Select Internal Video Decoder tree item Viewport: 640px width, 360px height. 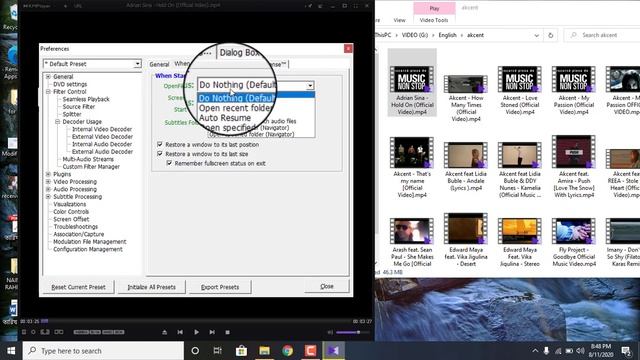point(102,129)
